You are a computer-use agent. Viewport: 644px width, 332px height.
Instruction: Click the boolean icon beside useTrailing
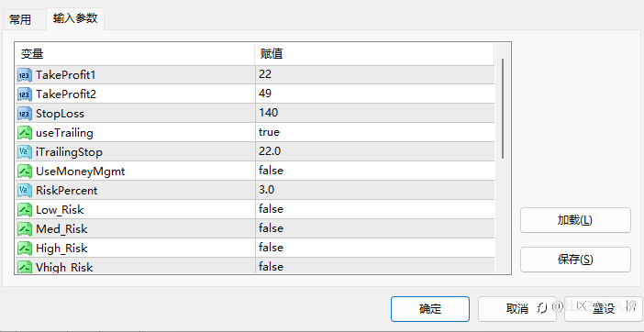pos(25,133)
